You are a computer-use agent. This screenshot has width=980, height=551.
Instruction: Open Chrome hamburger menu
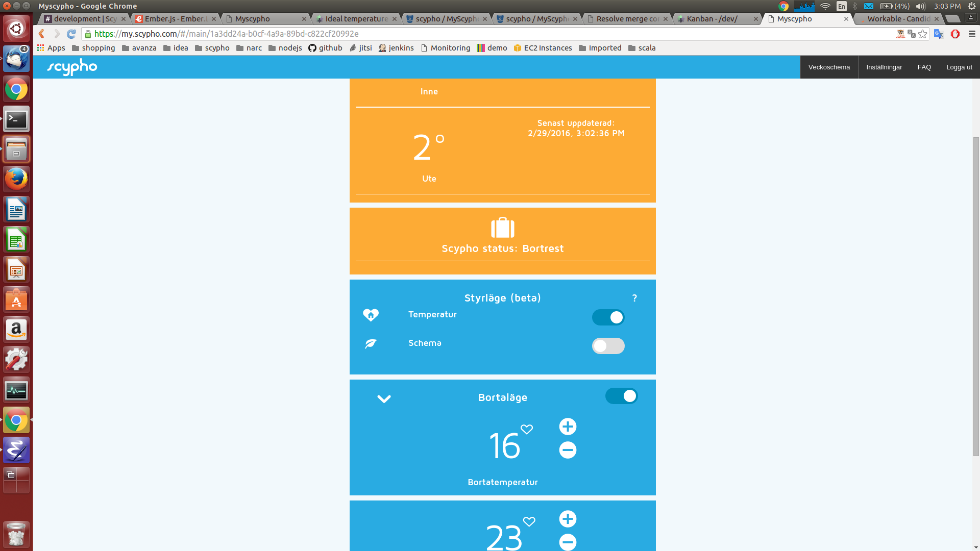tap(972, 34)
